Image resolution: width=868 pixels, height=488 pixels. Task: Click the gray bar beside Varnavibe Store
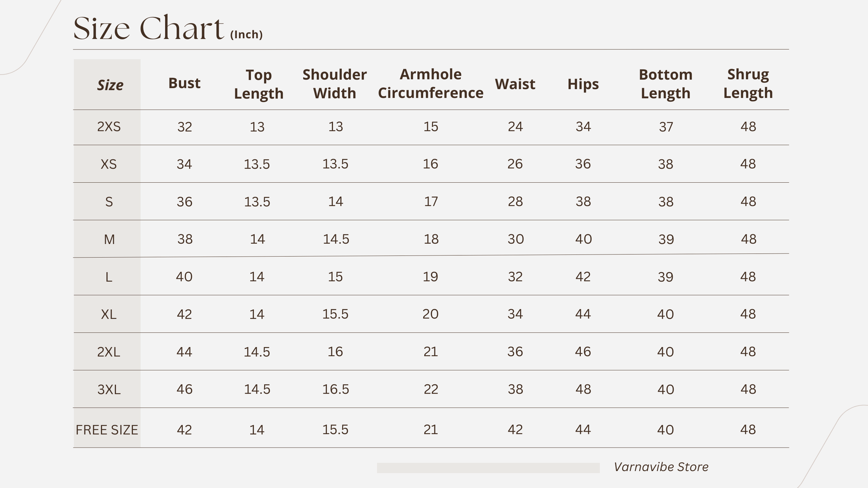pos(488,467)
